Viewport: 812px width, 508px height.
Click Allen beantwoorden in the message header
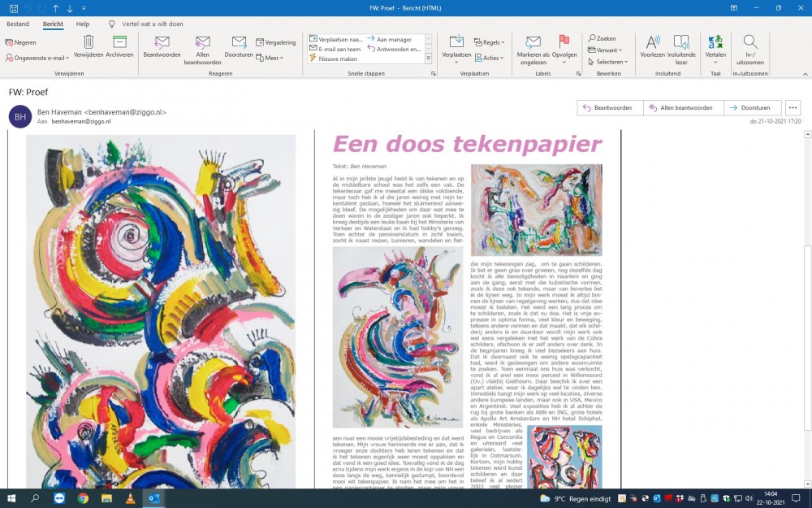(684, 108)
